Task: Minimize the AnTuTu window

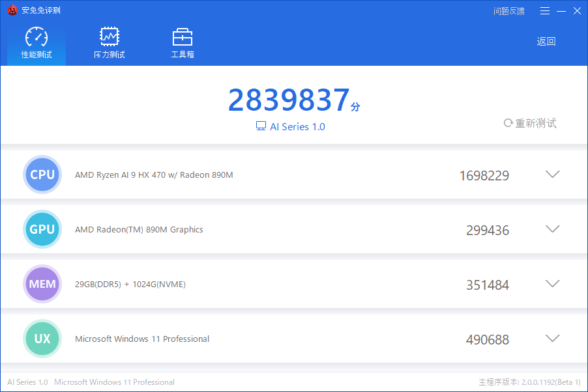Action: coord(561,11)
